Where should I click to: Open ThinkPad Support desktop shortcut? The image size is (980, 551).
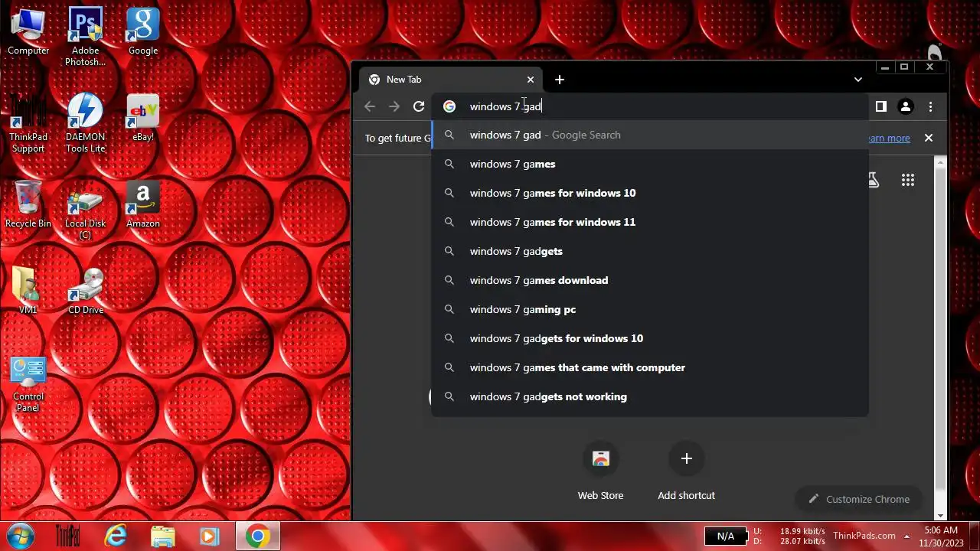click(28, 123)
